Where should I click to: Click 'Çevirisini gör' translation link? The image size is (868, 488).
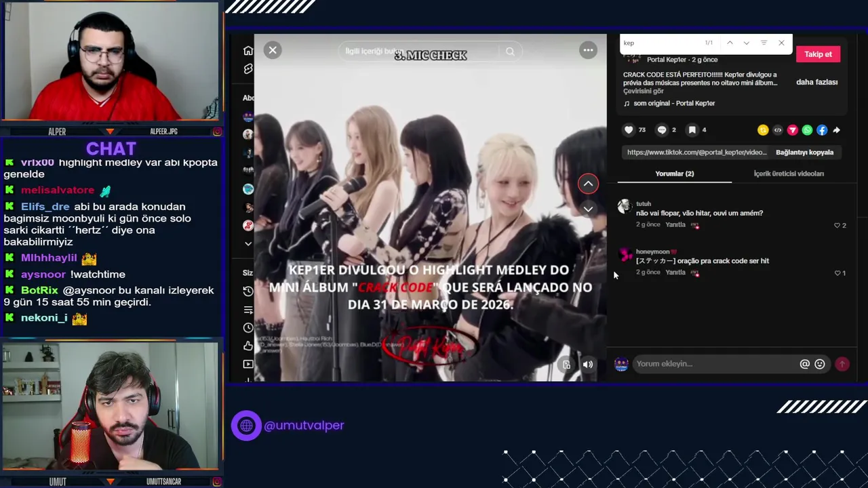click(x=644, y=91)
